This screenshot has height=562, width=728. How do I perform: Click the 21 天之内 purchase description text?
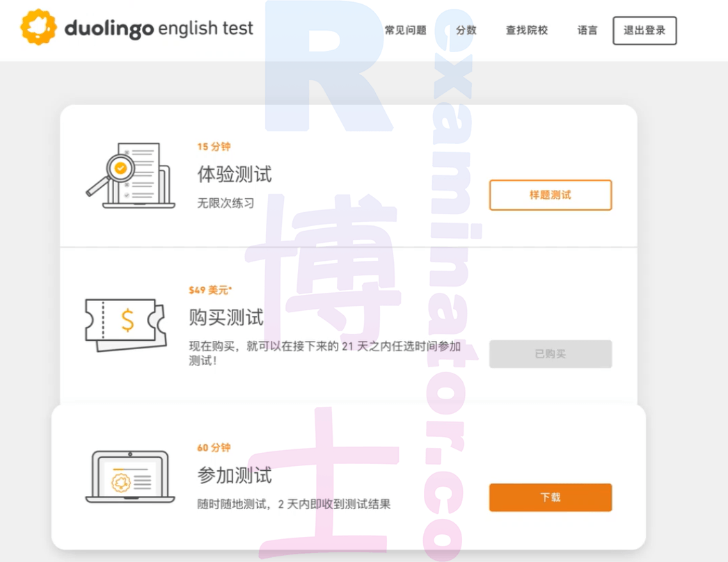325,353
